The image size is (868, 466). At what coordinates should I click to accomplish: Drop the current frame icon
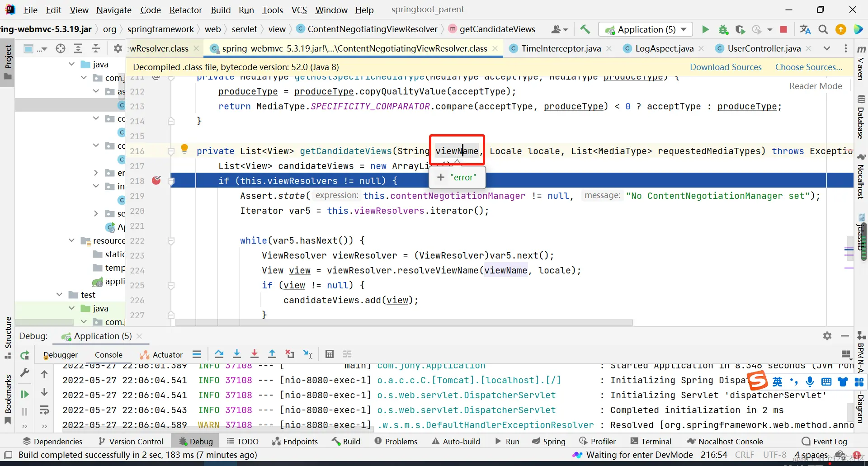point(290,354)
